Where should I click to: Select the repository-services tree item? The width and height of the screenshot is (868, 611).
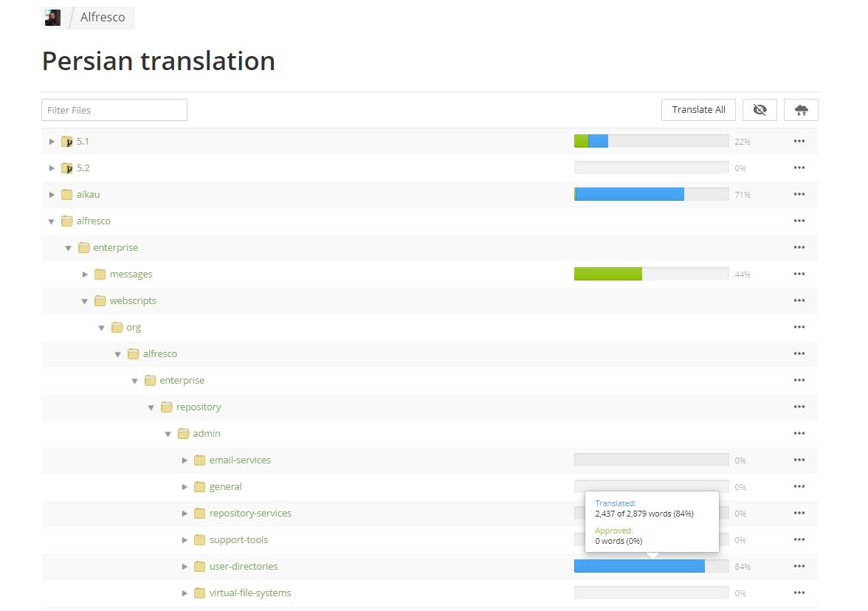pyautogui.click(x=250, y=514)
